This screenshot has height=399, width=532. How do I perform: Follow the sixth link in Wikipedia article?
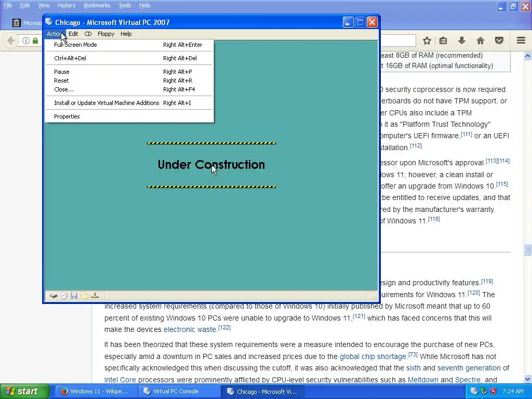coord(413,368)
